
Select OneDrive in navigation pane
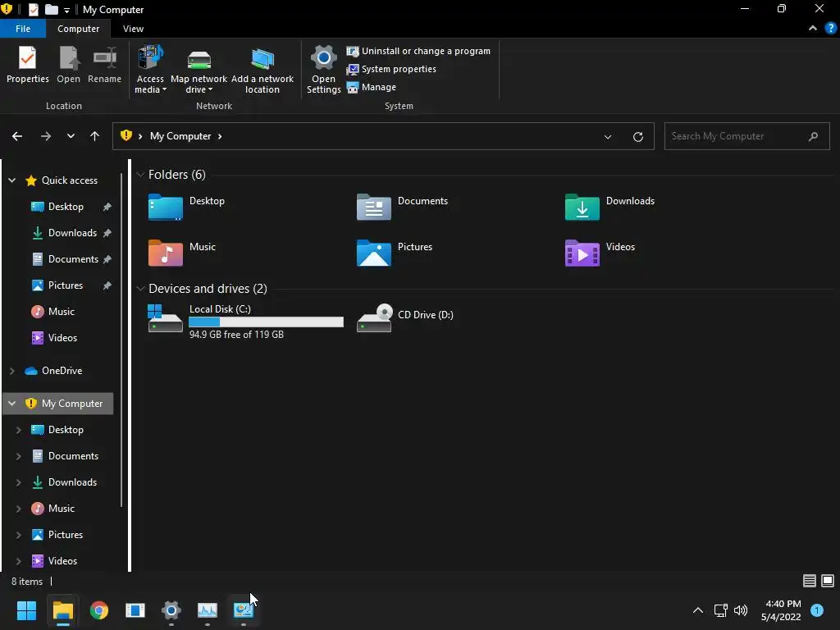tap(62, 371)
